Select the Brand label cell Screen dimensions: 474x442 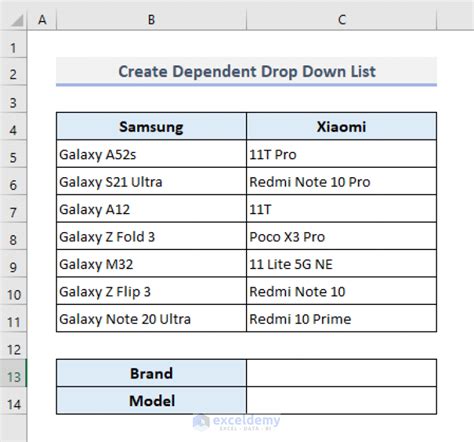(151, 373)
